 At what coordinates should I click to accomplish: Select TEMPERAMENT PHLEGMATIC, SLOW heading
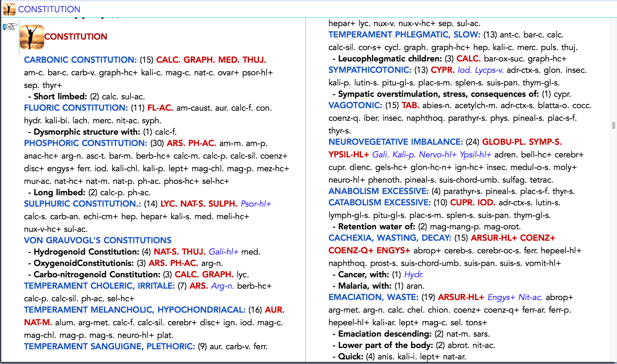(404, 35)
